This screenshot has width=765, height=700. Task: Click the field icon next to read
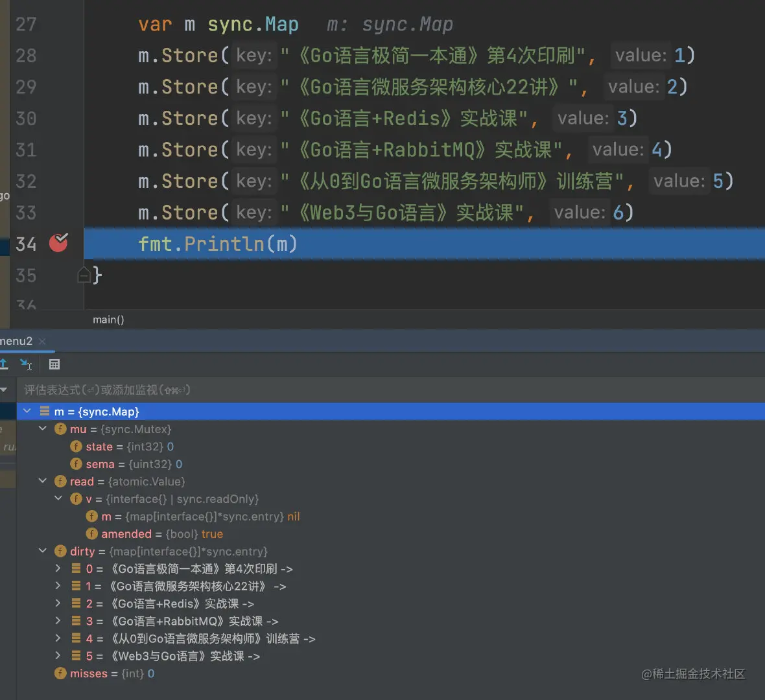tap(60, 482)
